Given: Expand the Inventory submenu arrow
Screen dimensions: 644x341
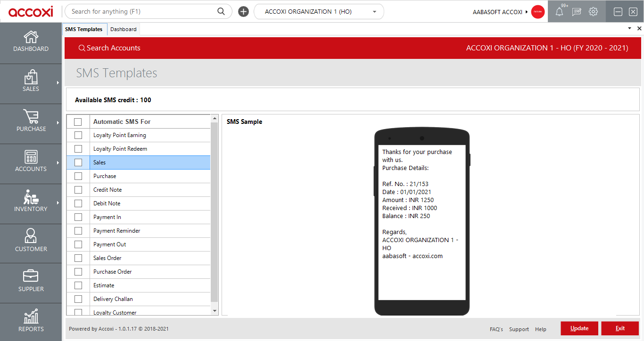Looking at the screenshot, I should [x=58, y=203].
